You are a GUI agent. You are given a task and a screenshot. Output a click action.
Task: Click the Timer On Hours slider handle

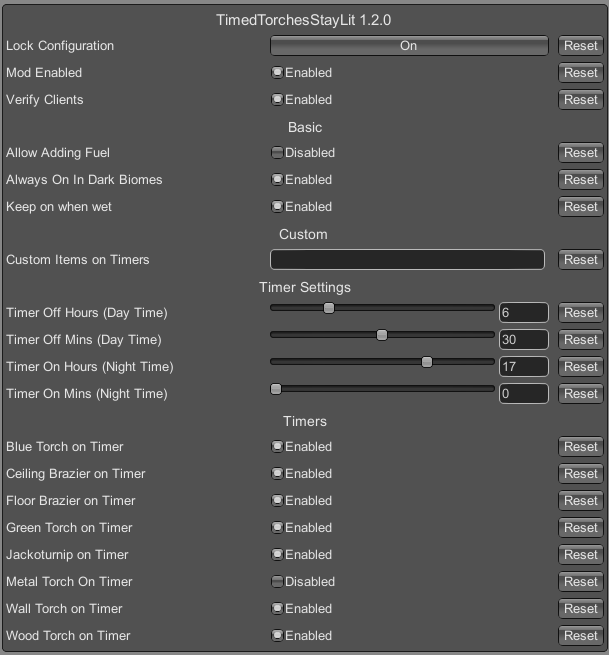[427, 362]
